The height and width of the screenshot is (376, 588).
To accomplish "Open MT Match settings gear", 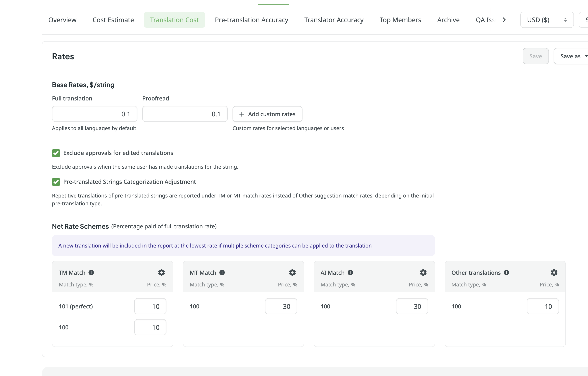I will (292, 273).
